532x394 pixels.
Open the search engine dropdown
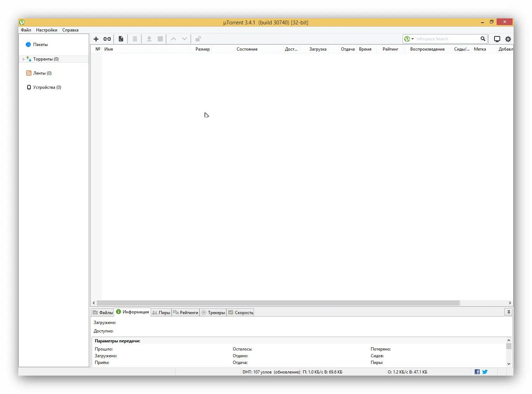(412, 39)
